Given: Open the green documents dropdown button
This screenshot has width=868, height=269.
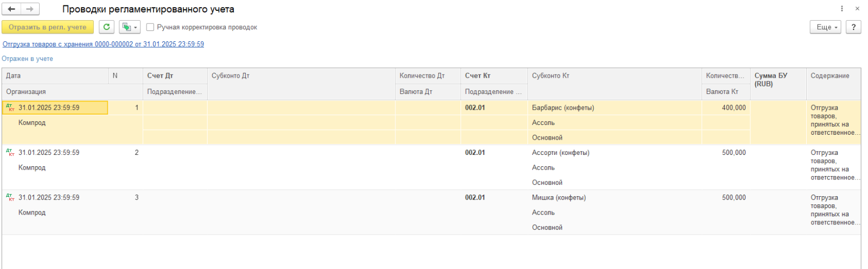Looking at the screenshot, I should (x=129, y=27).
